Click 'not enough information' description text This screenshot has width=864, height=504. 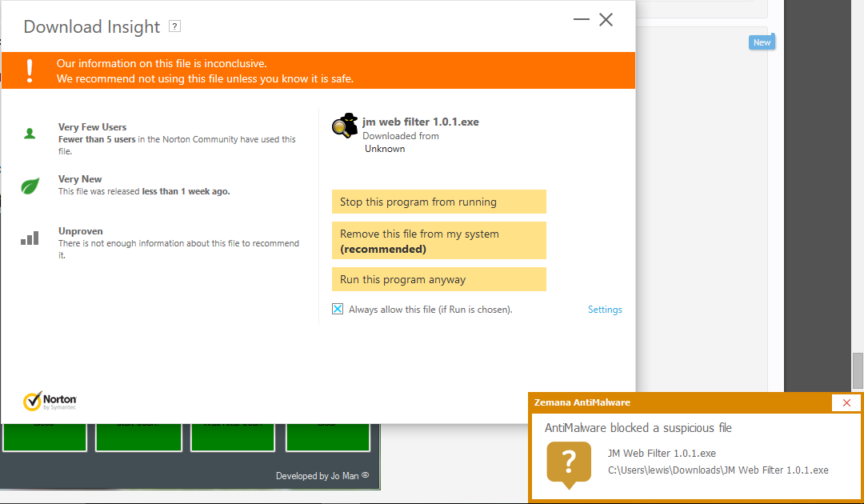pos(178,249)
